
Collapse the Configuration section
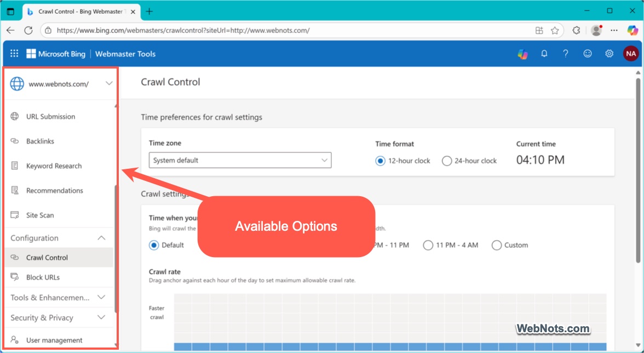101,238
